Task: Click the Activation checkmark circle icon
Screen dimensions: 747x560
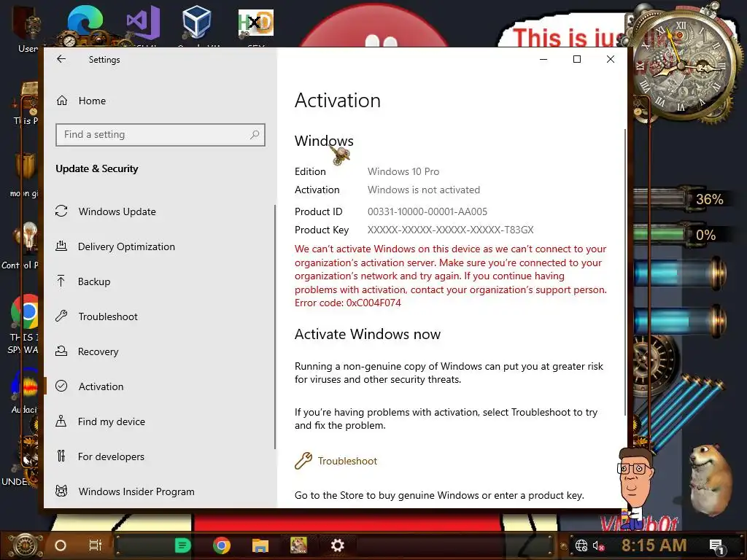Action: coord(61,386)
